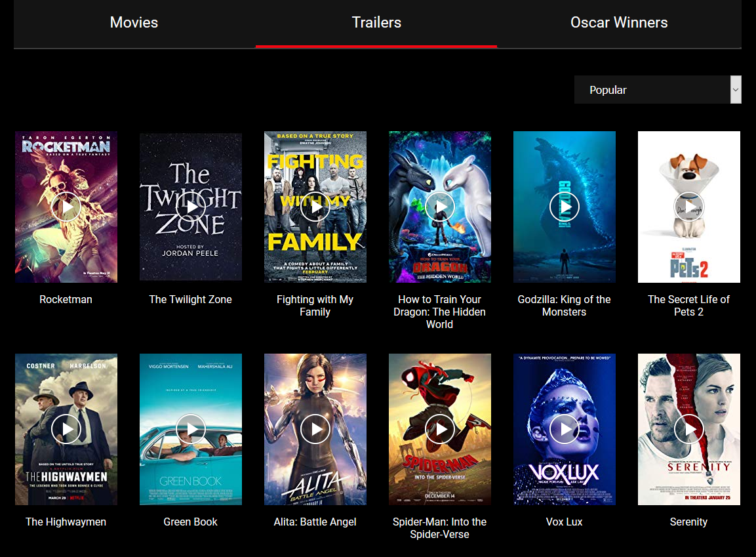
Task: Open the Popular sort dropdown
Action: [658, 90]
